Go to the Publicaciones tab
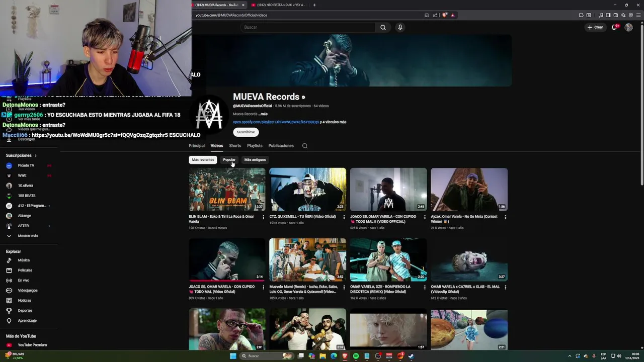The image size is (644, 362). coord(281,146)
